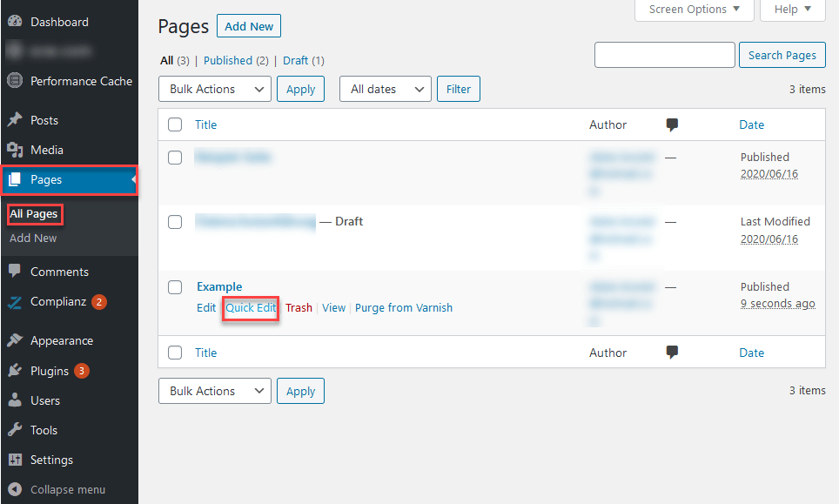Image resolution: width=839 pixels, height=504 pixels.
Task: Check the box beside the Draft page row
Action: pyautogui.click(x=175, y=222)
